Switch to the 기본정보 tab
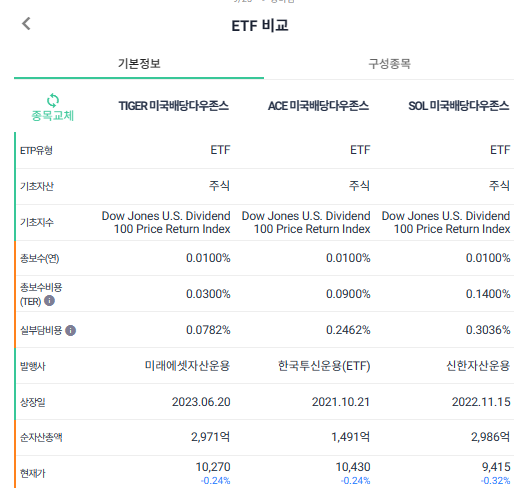 tap(139, 63)
